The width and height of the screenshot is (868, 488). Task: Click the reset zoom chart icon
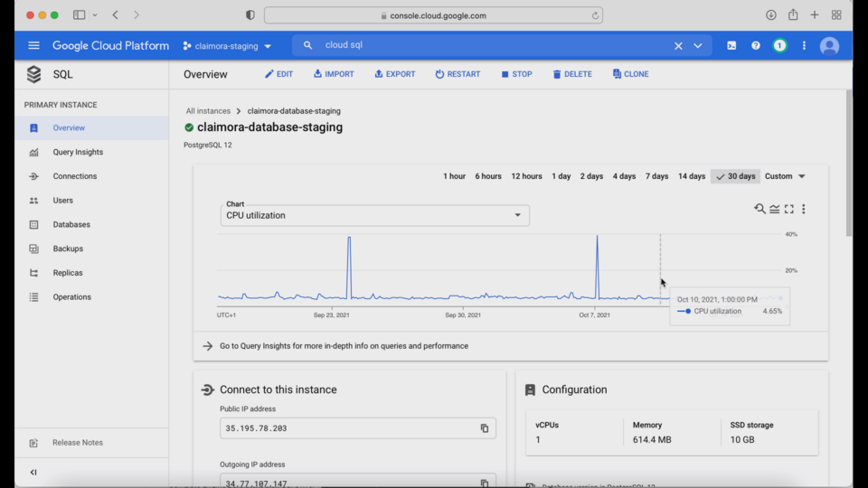[x=759, y=209]
